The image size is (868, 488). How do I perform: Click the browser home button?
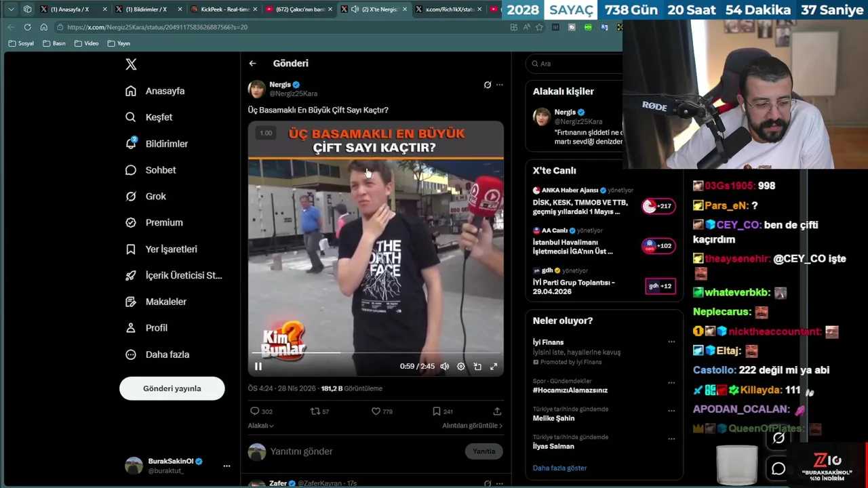click(43, 27)
